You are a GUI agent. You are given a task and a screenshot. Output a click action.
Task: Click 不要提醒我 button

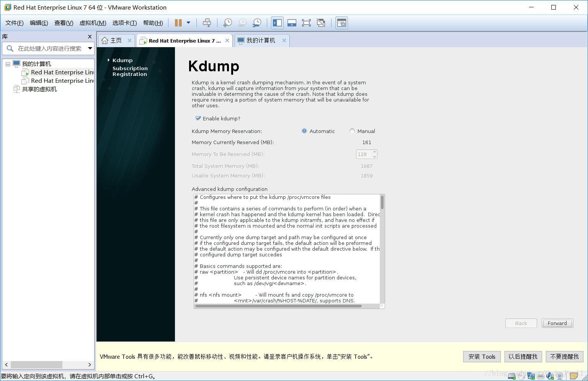coord(565,356)
